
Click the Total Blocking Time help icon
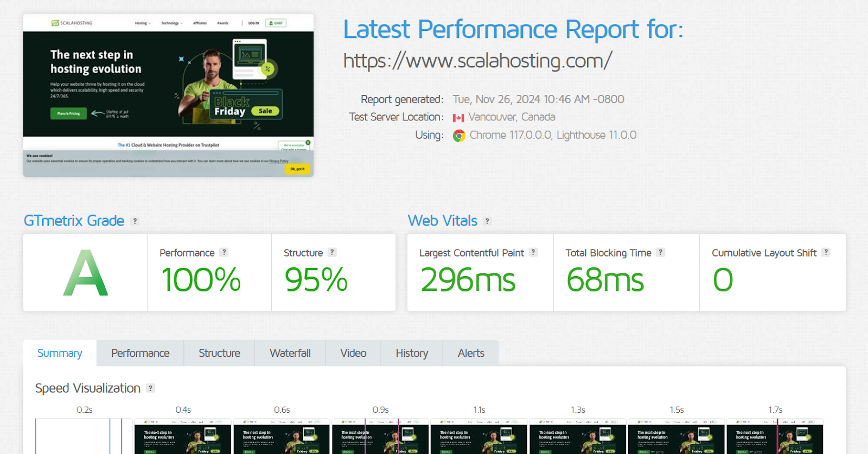click(x=661, y=252)
